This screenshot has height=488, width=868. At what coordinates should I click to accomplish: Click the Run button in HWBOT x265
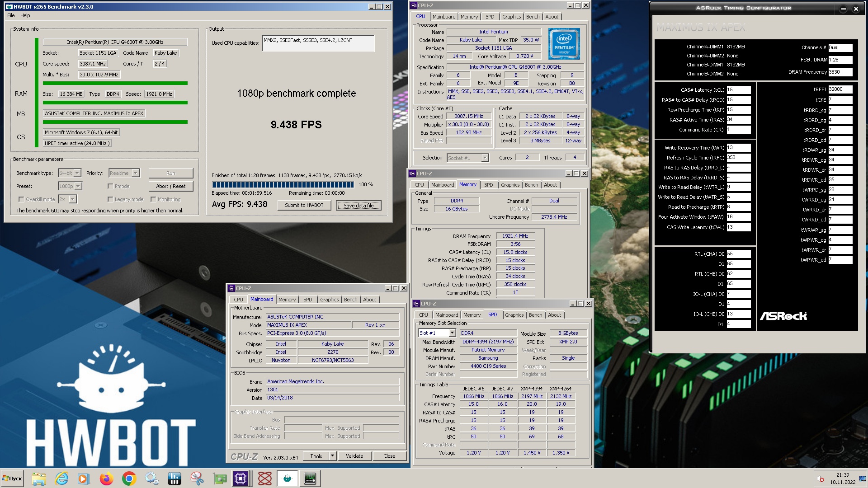[x=170, y=173]
